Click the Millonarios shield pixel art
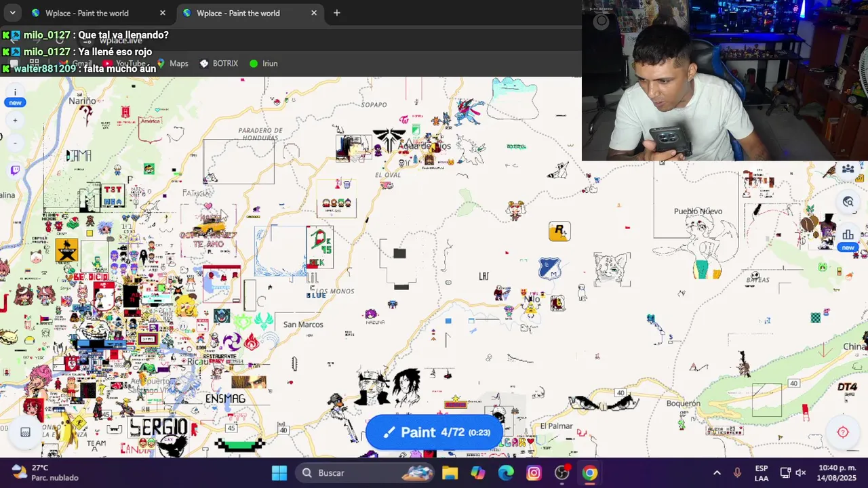 (x=550, y=269)
